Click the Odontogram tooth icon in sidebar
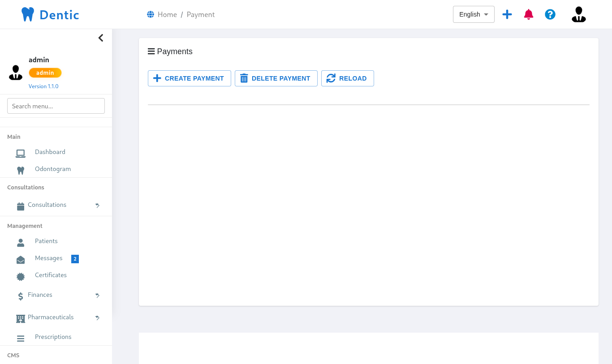612x364 pixels. tap(21, 170)
